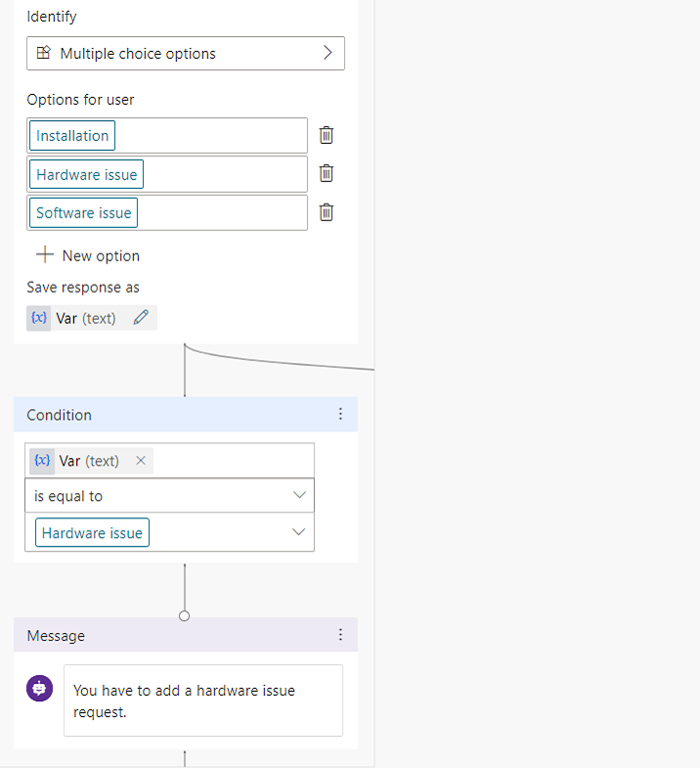Click the bot avatar icon in Message
700x768 pixels.
[x=40, y=688]
